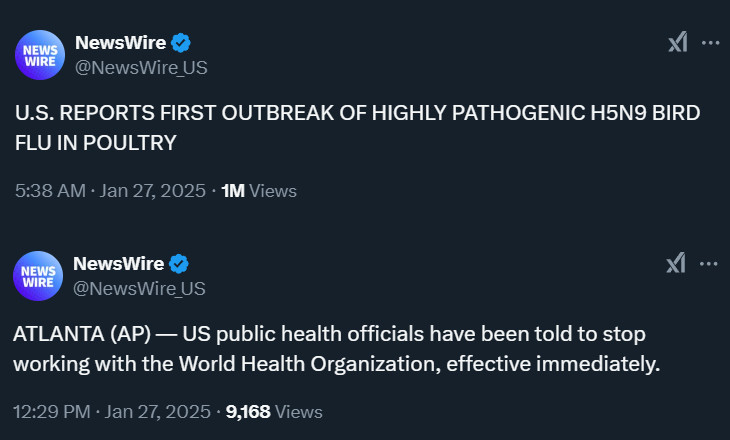Open more options menu on WHO tweet

709,264
